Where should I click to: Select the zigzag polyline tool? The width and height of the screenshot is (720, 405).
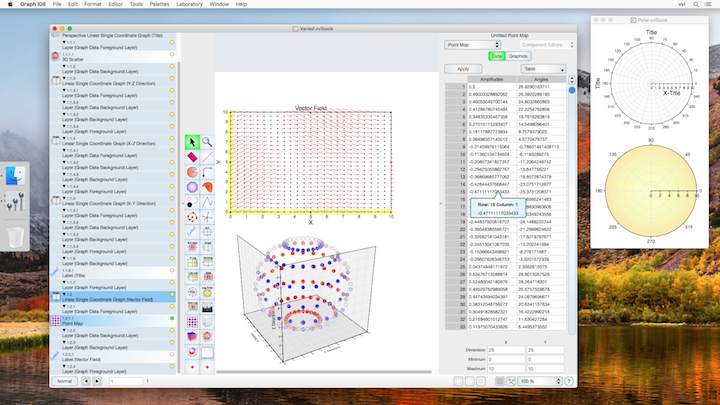click(208, 202)
